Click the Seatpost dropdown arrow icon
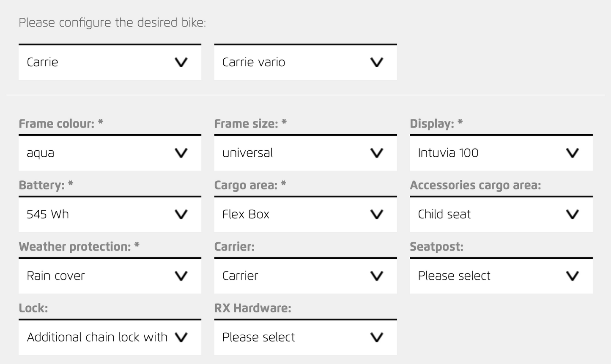This screenshot has height=364, width=611. tap(572, 276)
